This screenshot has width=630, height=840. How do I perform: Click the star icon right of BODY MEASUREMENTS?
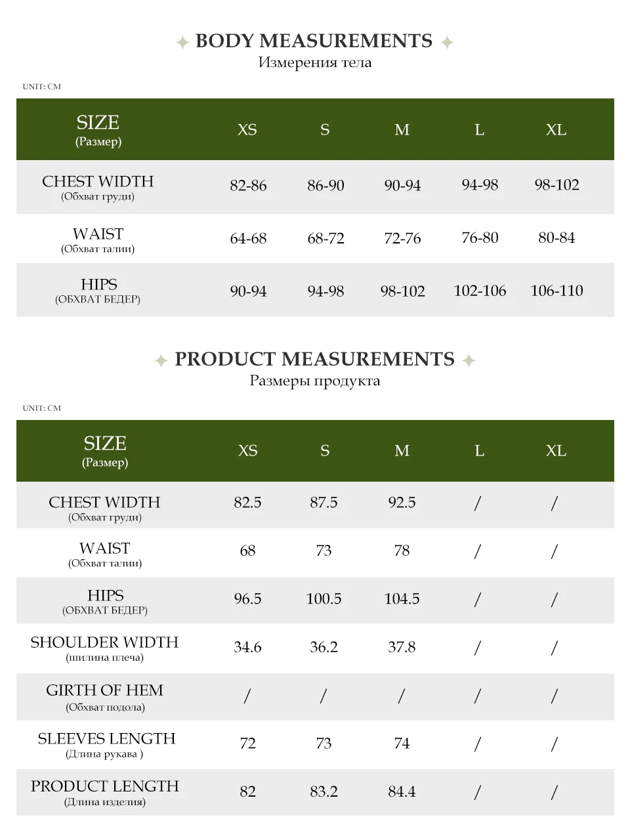447,43
